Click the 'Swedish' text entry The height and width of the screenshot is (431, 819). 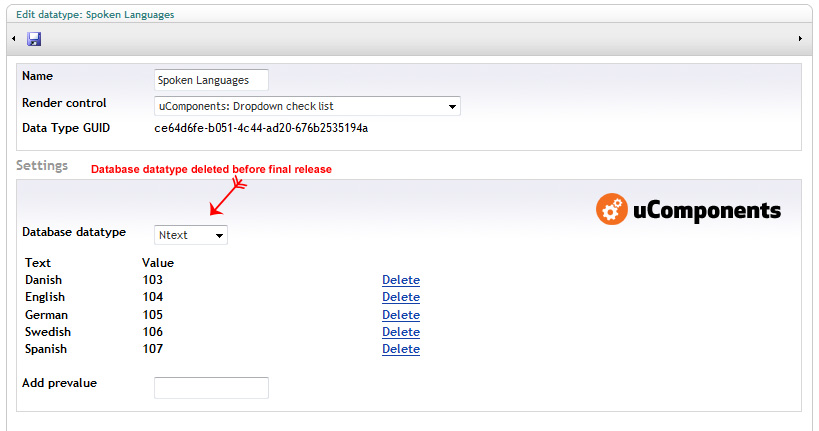pos(48,332)
